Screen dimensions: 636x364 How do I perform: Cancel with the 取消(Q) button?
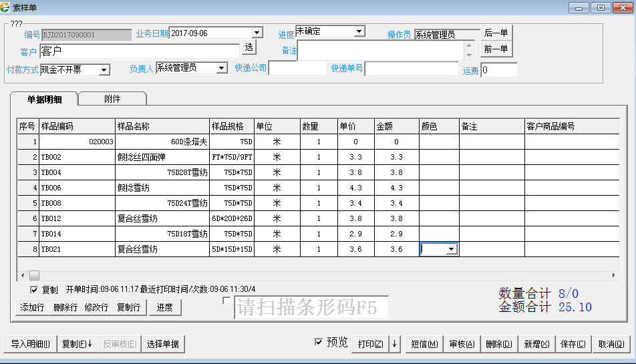611,344
